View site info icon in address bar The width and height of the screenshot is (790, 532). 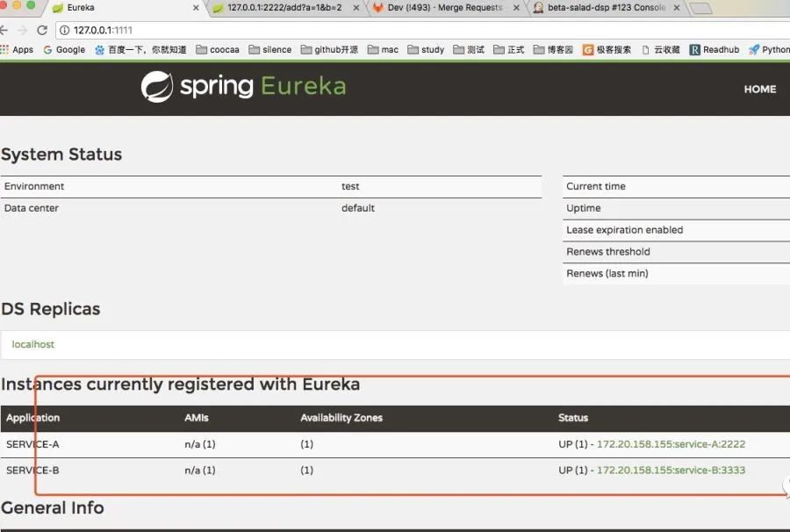[x=64, y=30]
